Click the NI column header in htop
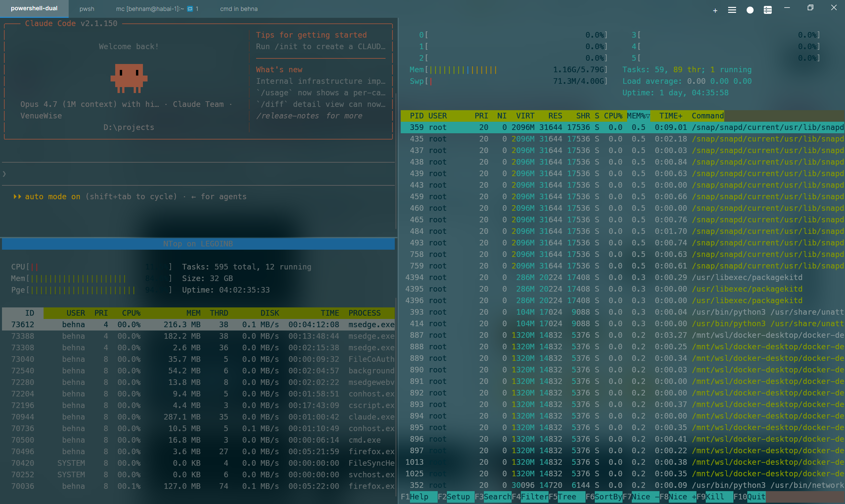This screenshot has width=845, height=504. tap(502, 116)
